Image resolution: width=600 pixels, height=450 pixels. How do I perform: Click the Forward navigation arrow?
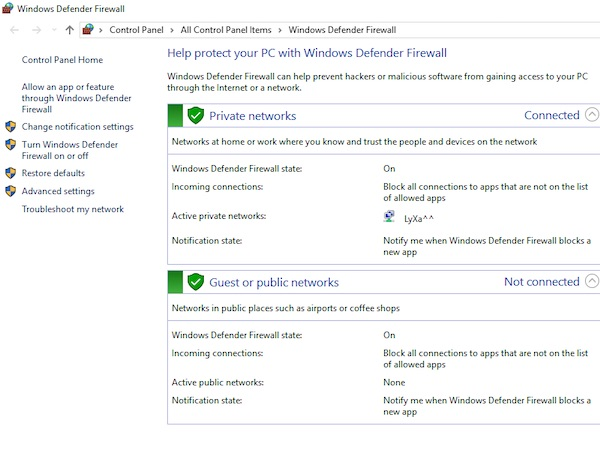click(x=37, y=30)
